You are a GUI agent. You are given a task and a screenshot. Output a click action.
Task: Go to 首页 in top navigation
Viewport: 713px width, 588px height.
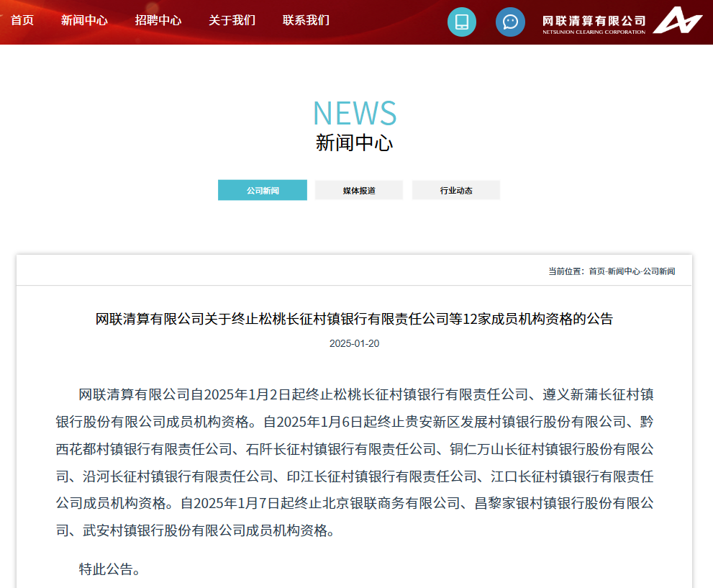(x=22, y=20)
